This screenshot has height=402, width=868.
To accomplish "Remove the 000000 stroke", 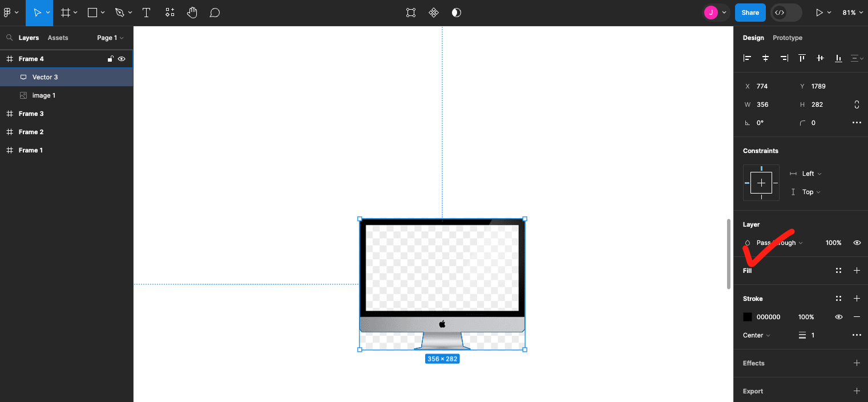I will [857, 317].
